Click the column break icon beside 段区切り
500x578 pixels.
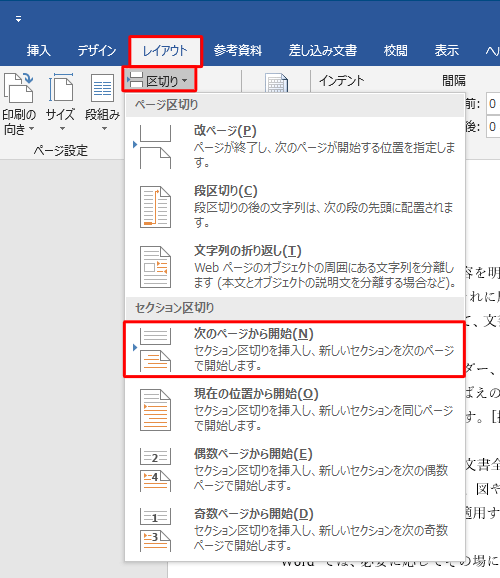[x=155, y=207]
